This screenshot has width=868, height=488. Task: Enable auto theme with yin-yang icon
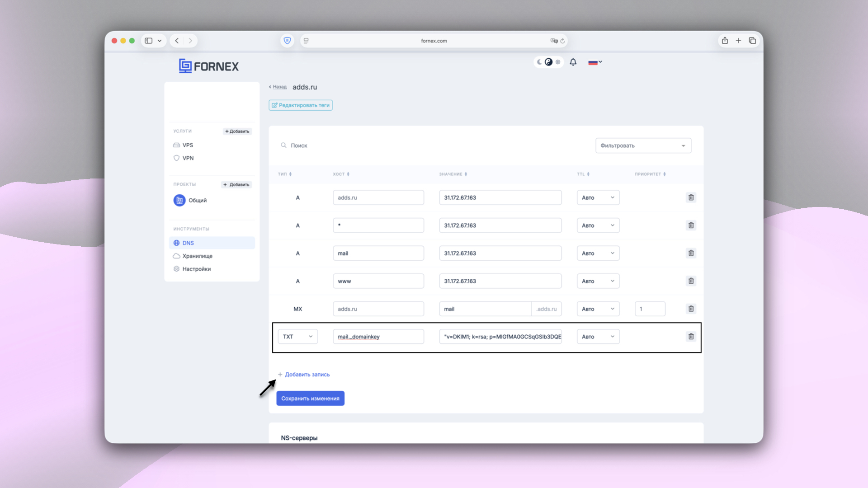548,62
